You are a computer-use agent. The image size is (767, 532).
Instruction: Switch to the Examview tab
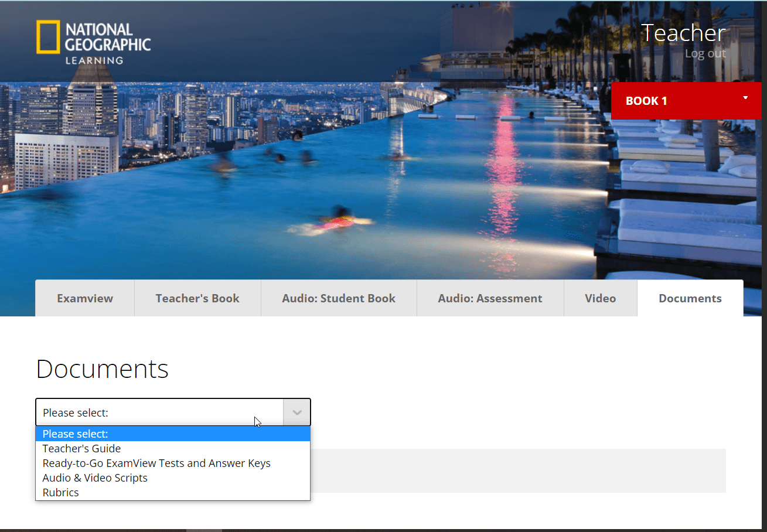point(85,298)
